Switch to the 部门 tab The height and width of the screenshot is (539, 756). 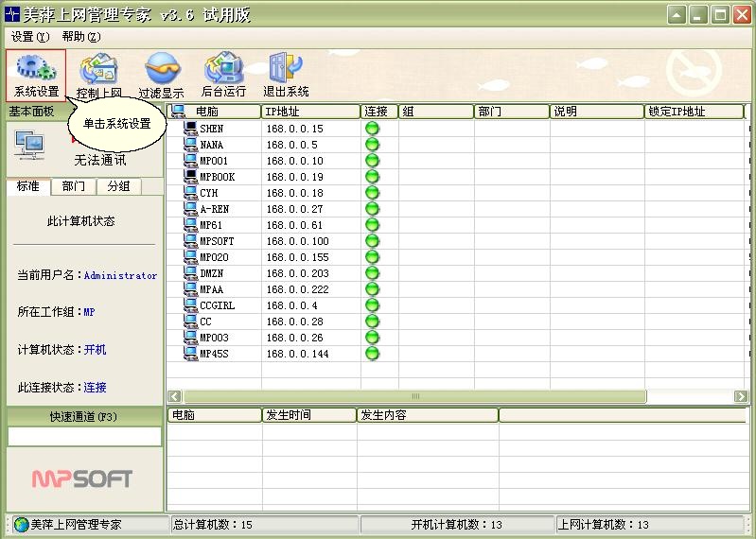pyautogui.click(x=73, y=186)
